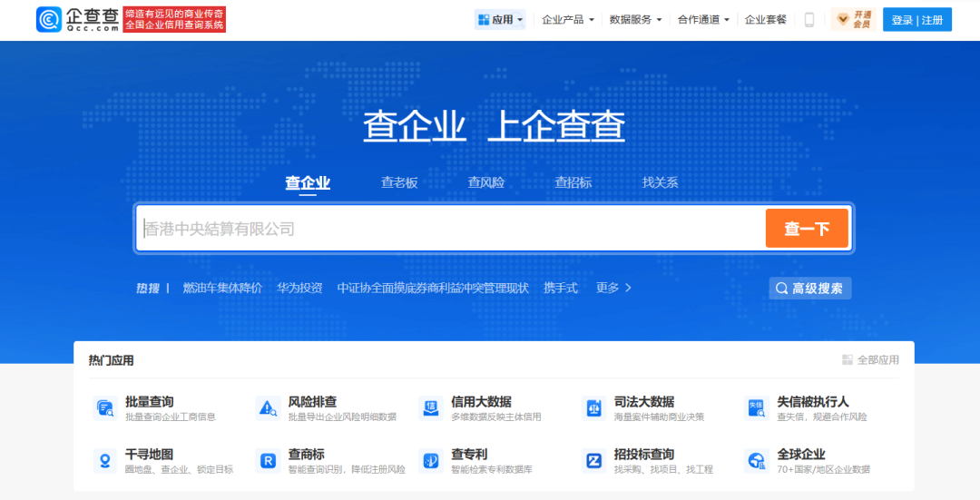Expand the 应用 dropdown
This screenshot has width=980, height=500.
[x=520, y=20]
